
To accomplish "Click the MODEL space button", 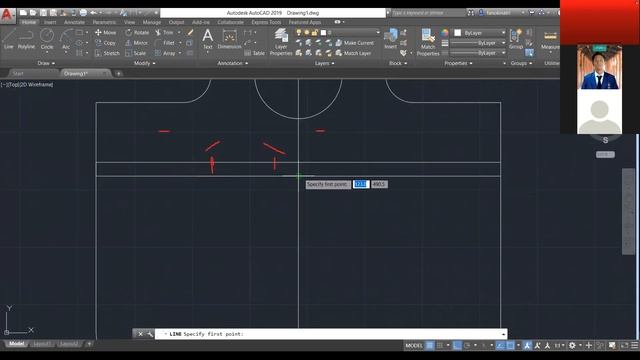I will pyautogui.click(x=414, y=345).
